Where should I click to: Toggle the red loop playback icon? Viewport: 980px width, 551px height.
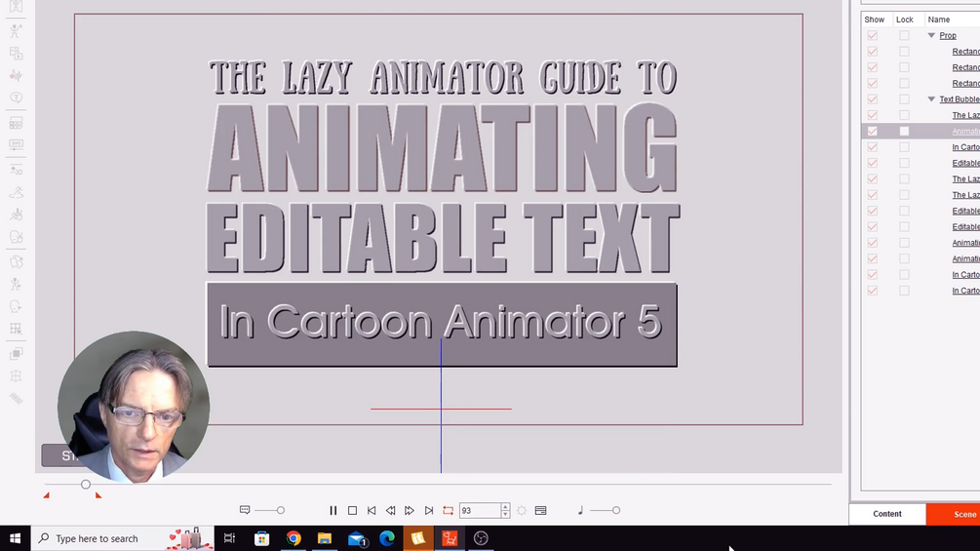[x=449, y=510]
